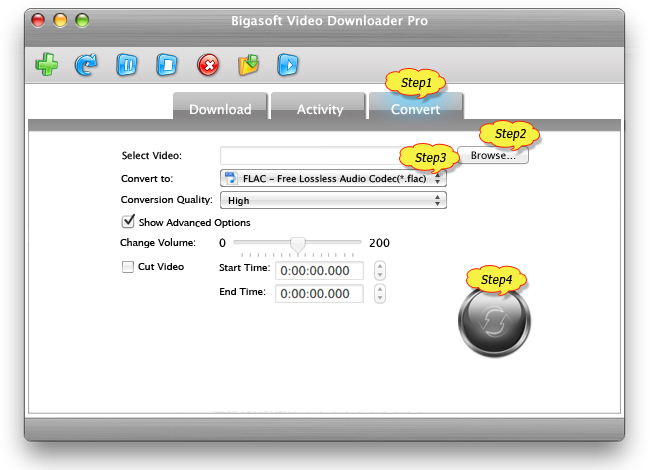Viewport: 650px width, 470px height.
Task: Click the End Time field
Action: (319, 293)
